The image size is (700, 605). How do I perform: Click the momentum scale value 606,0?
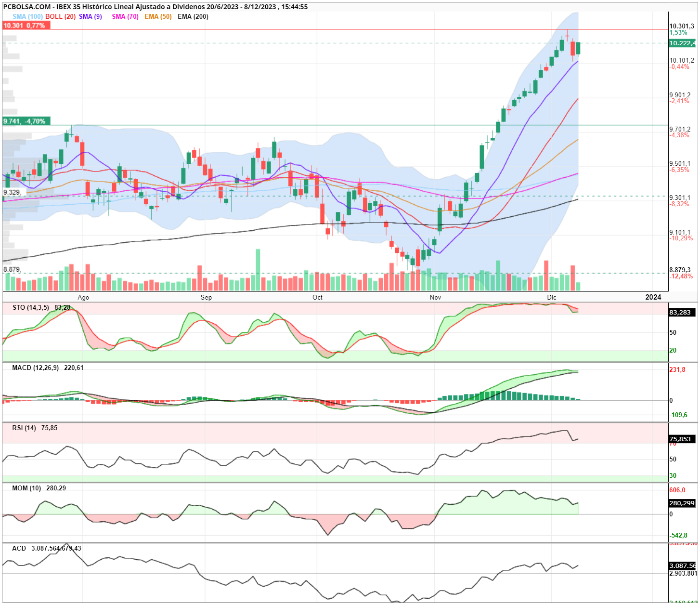click(677, 490)
